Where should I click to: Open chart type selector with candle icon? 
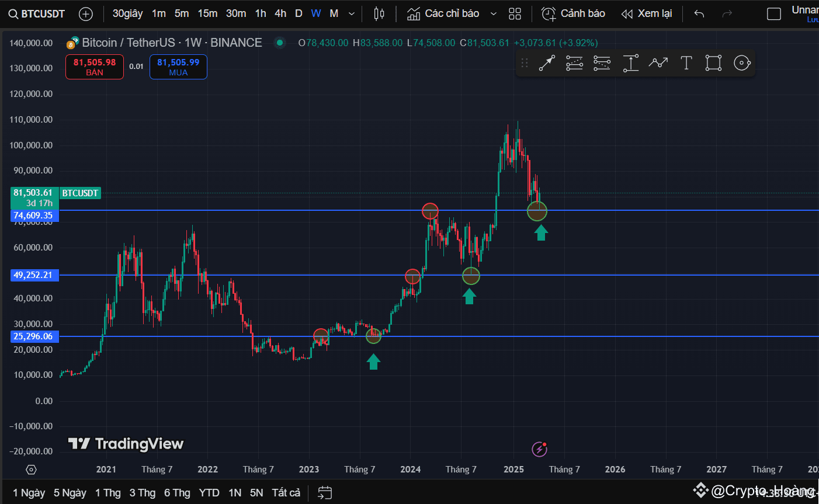pos(379,13)
